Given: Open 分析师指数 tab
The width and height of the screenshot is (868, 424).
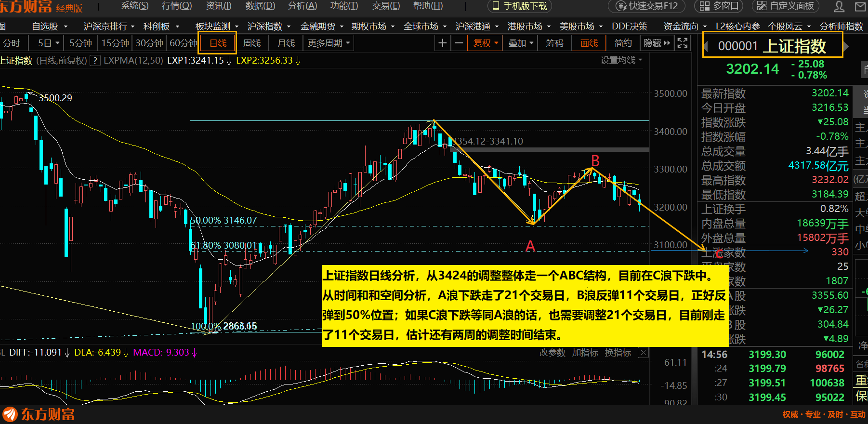Looking at the screenshot, I should tap(841, 26).
